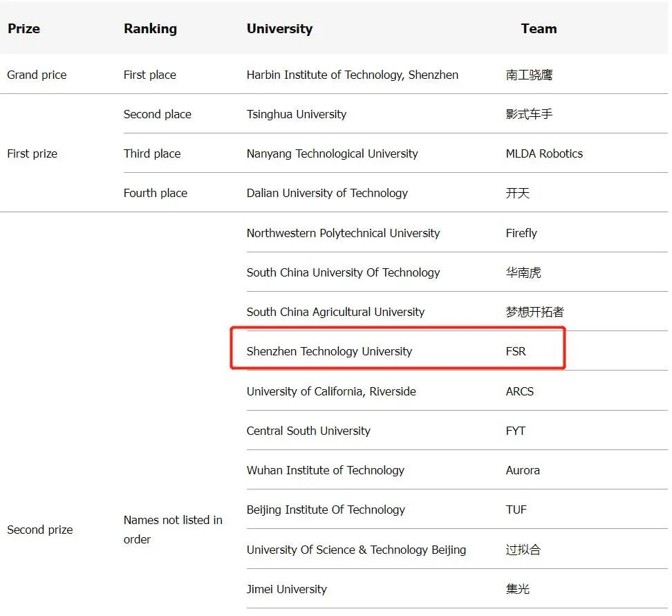This screenshot has height=616, width=672.
Task: Click the Aurora team name
Action: 522,470
